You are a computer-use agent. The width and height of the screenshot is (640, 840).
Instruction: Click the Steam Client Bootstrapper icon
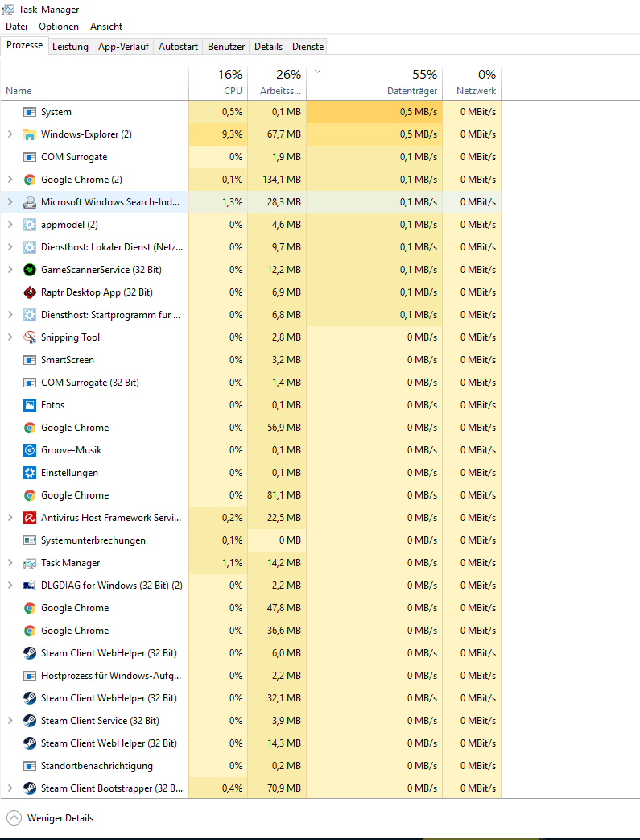[x=30, y=788]
